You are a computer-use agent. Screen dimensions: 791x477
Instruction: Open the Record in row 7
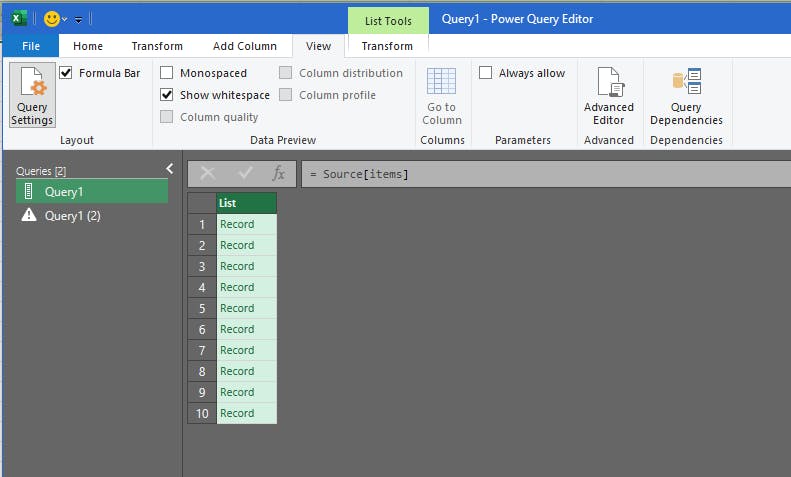237,350
